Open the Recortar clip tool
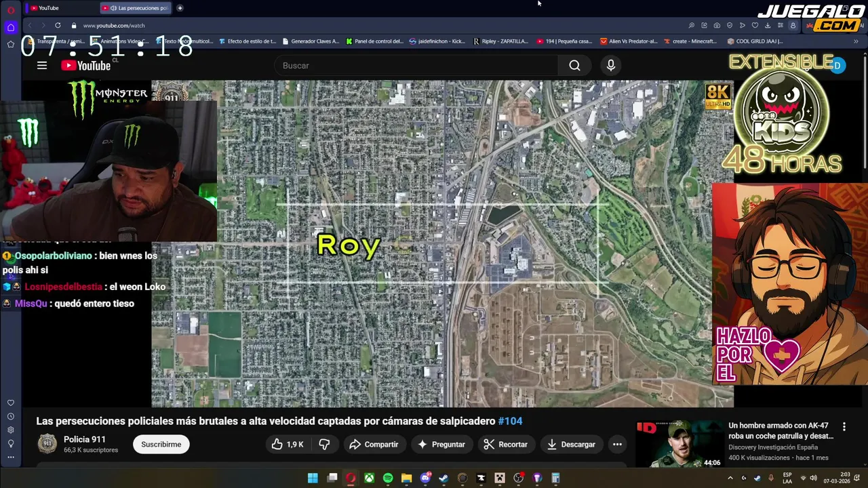868x488 pixels. pos(505,445)
